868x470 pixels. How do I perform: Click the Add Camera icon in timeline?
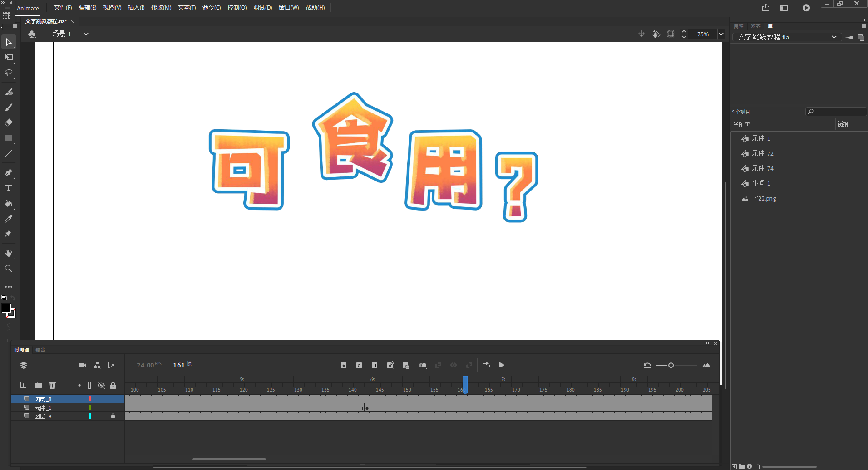[83, 365]
